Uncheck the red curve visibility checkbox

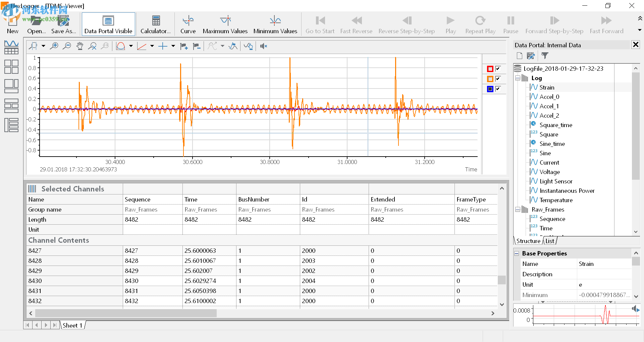click(498, 69)
